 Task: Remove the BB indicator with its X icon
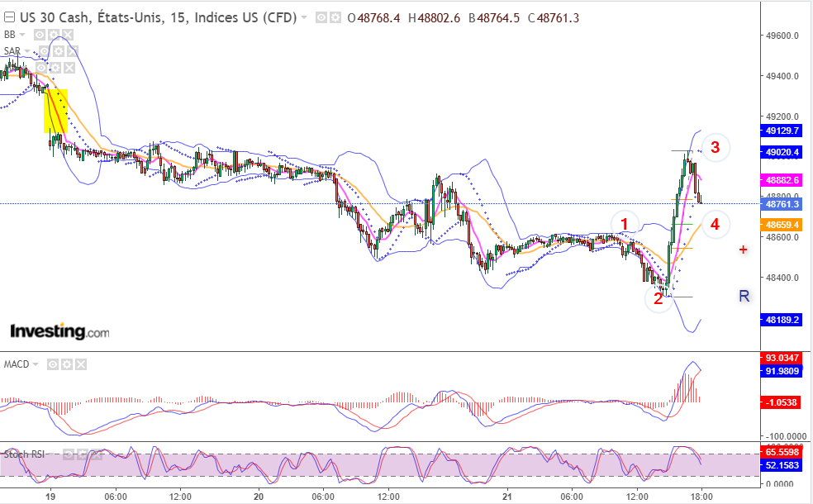pyautogui.click(x=68, y=35)
